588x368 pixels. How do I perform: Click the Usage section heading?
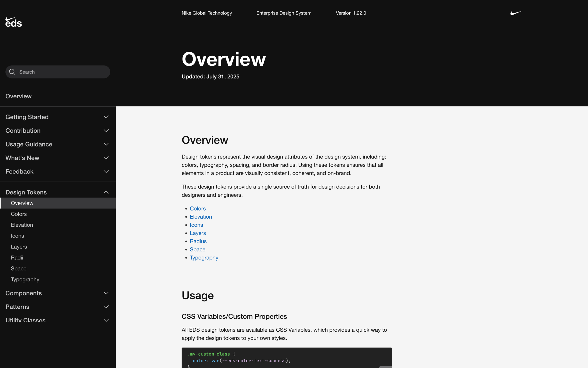(198, 295)
